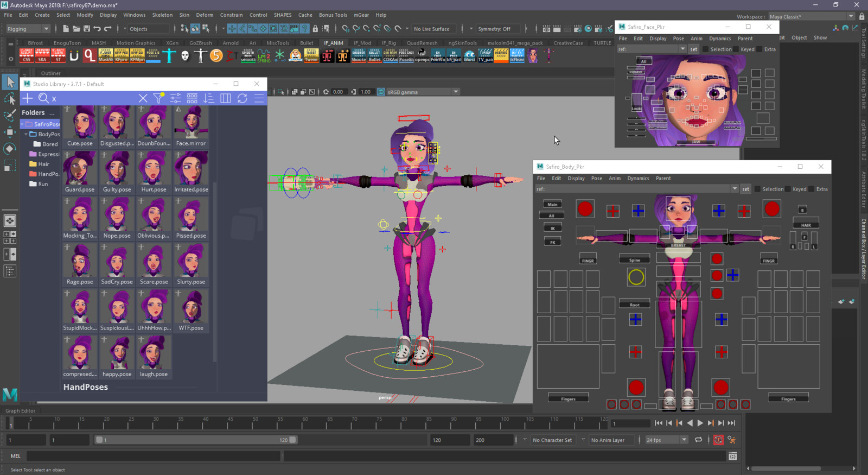Toggle auto keyframe red icon
This screenshot has height=475, width=868.
click(718, 440)
